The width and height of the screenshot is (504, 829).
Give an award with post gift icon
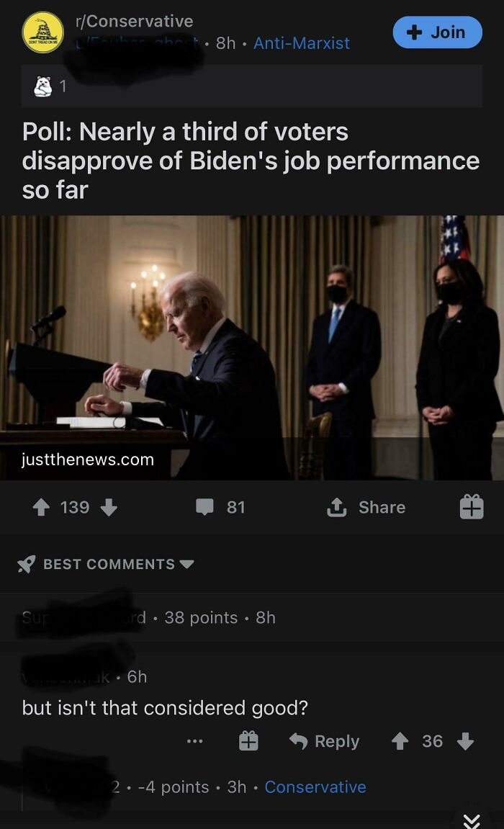click(472, 507)
